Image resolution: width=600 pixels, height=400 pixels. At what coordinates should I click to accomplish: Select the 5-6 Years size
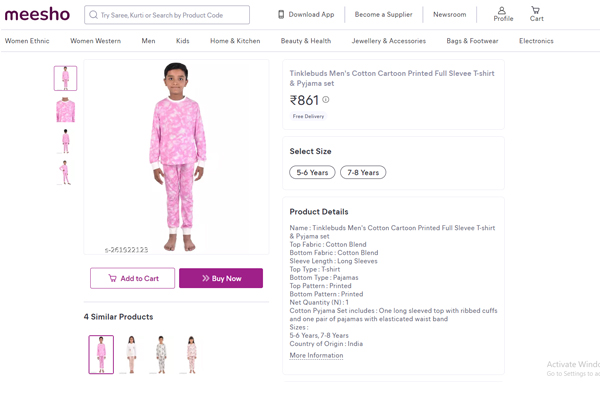(x=312, y=172)
